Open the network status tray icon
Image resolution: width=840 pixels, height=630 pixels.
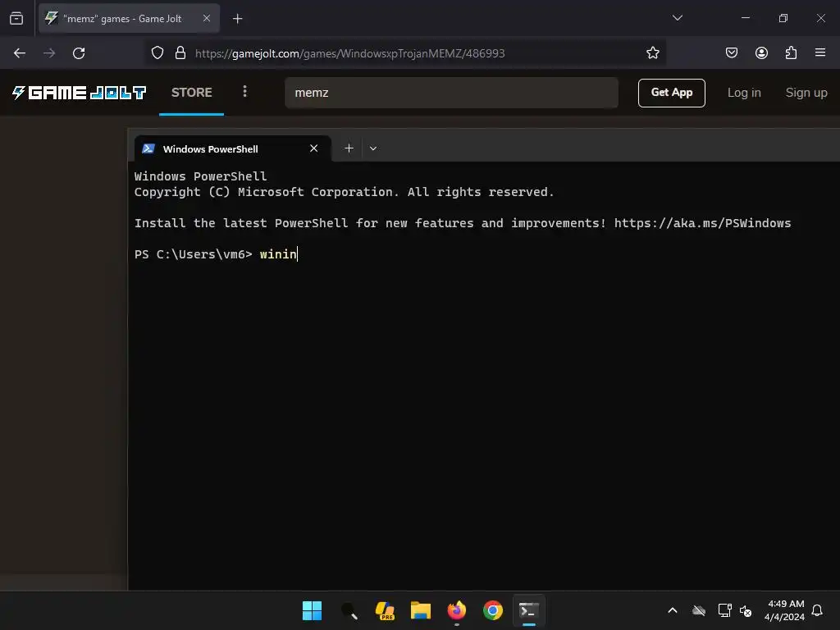click(724, 610)
